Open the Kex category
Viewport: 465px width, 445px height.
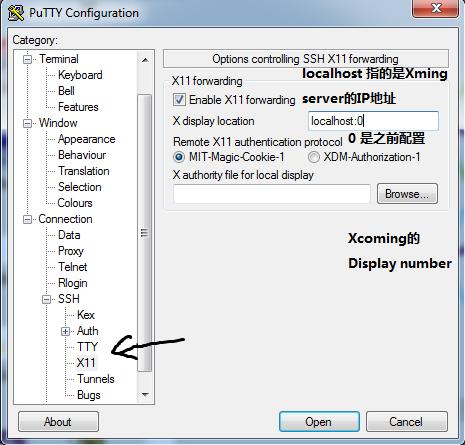[86, 315]
